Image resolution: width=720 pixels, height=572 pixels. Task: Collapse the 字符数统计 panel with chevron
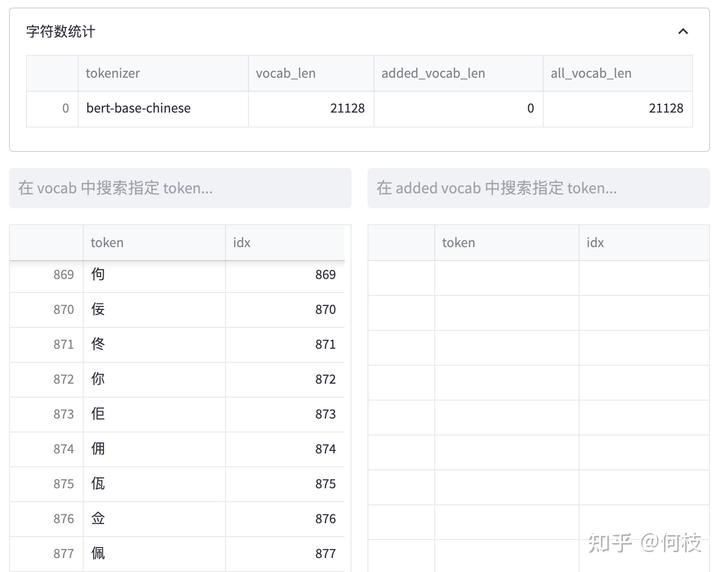pyautogui.click(x=683, y=32)
